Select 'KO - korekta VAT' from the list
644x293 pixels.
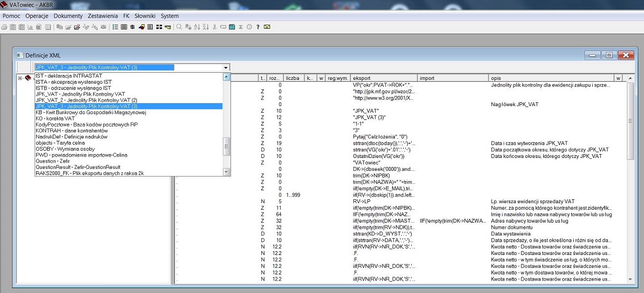coord(55,118)
